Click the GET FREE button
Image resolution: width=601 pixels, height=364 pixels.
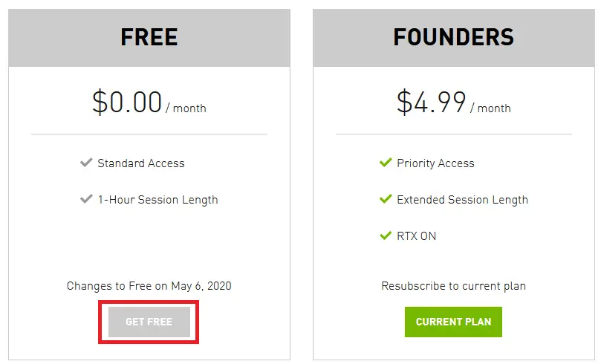coord(149,322)
